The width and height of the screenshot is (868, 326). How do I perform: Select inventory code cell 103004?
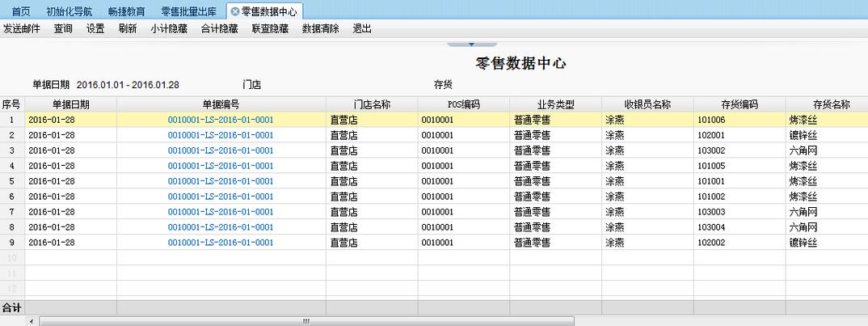[x=739, y=227]
